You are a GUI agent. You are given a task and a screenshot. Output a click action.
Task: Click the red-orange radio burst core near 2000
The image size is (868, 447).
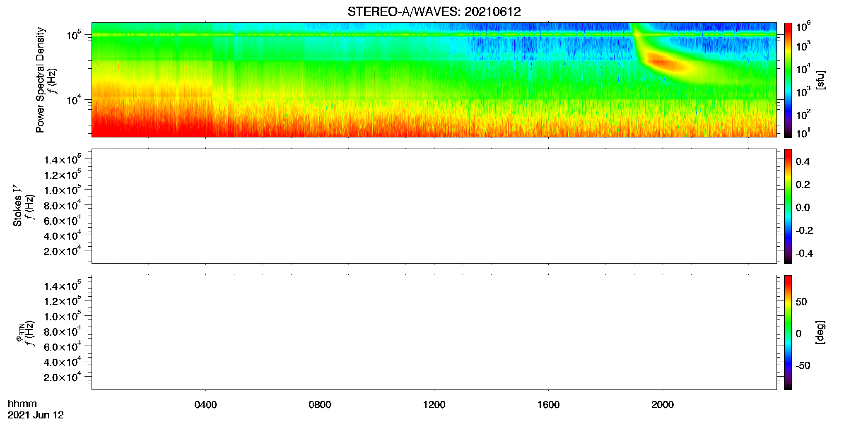[x=663, y=63]
